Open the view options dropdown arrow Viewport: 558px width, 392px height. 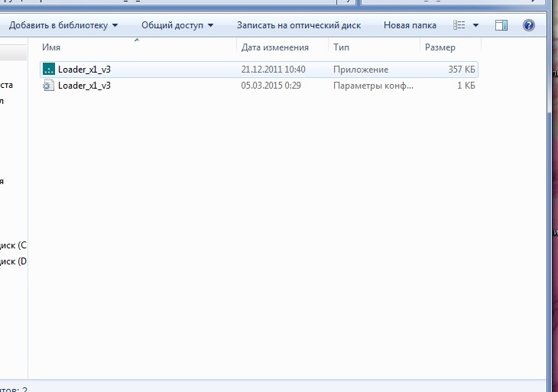475,25
